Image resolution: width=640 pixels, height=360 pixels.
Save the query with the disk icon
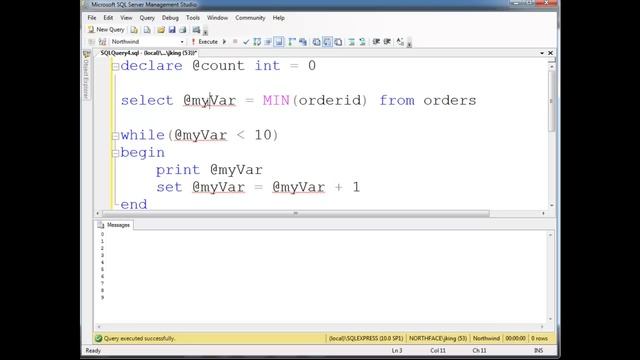[x=172, y=30]
